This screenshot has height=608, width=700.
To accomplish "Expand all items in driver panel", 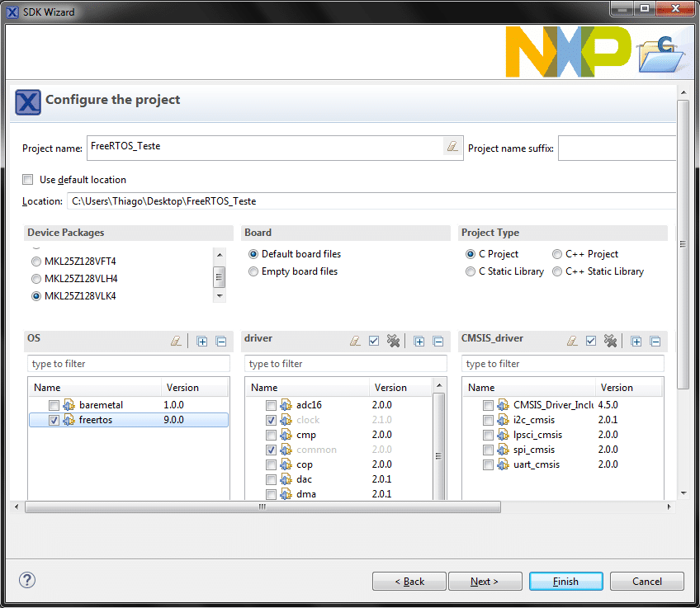I will coord(419,342).
